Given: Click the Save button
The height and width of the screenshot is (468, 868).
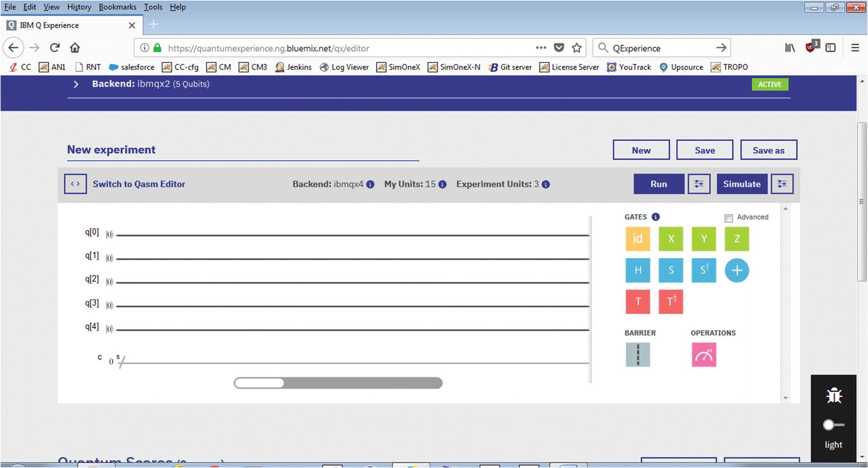Looking at the screenshot, I should (x=704, y=150).
